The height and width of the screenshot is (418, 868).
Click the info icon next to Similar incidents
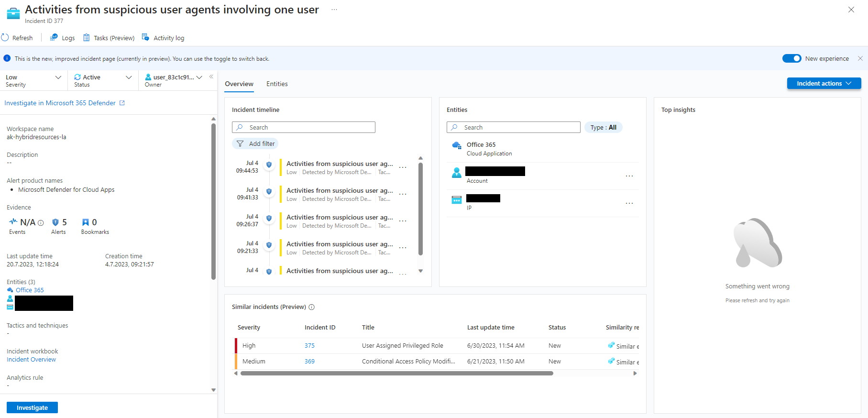pyautogui.click(x=312, y=307)
